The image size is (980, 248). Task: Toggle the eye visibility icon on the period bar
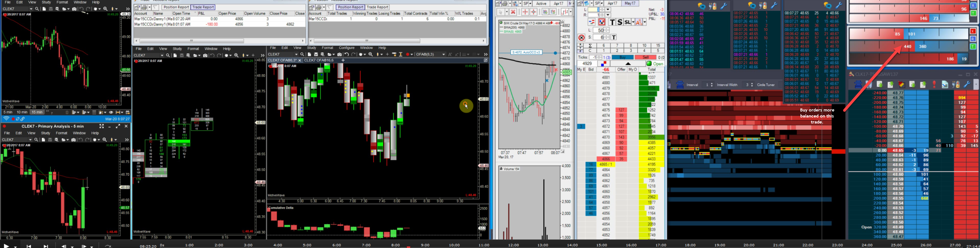[111, 112]
